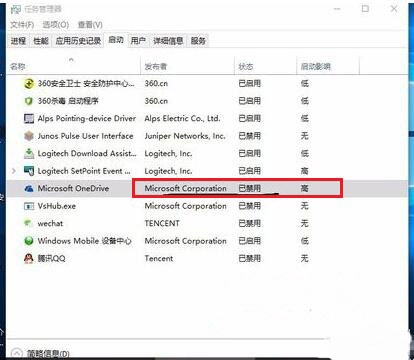Click the 腾讯QQ penguin icon
This screenshot has height=360, width=414.
pos(29,258)
